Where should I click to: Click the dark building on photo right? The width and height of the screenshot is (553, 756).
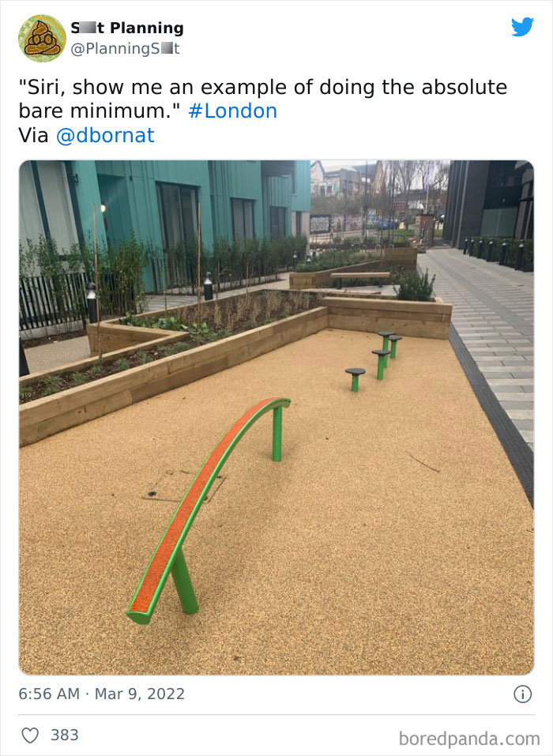click(x=488, y=205)
